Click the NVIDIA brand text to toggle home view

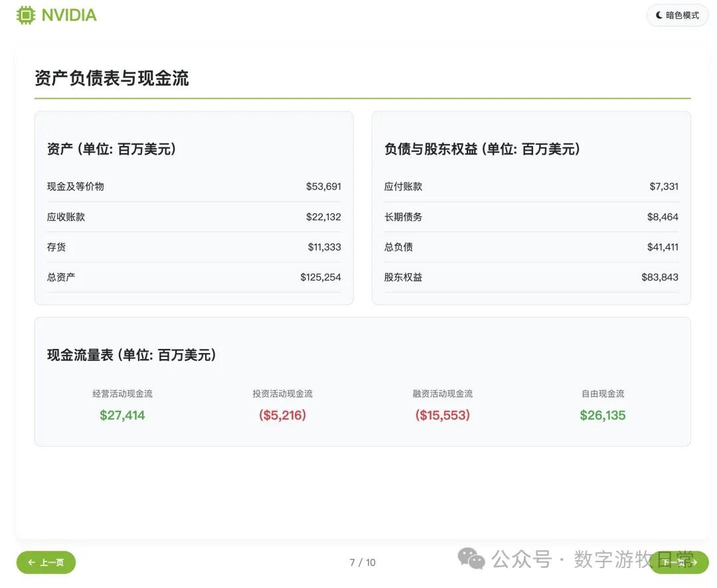point(70,15)
